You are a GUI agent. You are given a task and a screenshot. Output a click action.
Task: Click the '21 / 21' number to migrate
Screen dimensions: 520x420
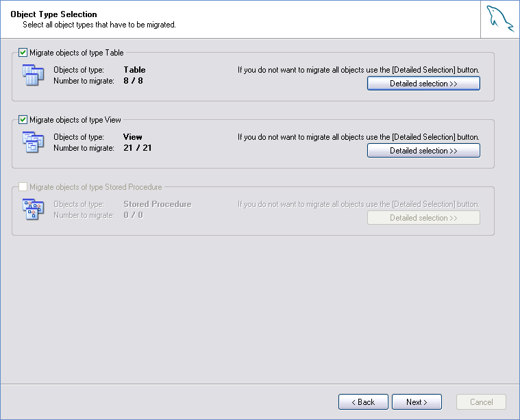click(x=138, y=147)
